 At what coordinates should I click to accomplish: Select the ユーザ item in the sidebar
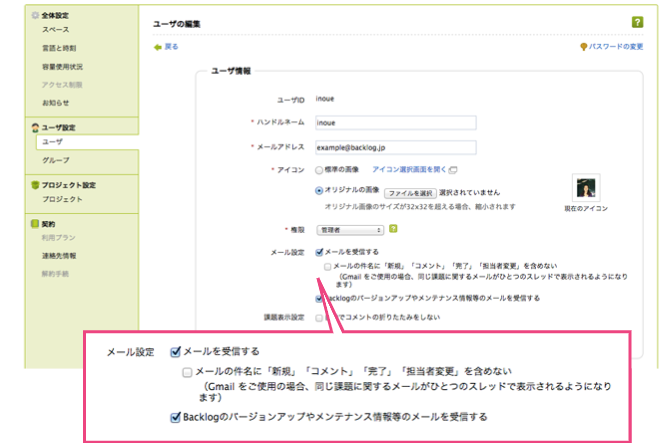click(x=87, y=142)
